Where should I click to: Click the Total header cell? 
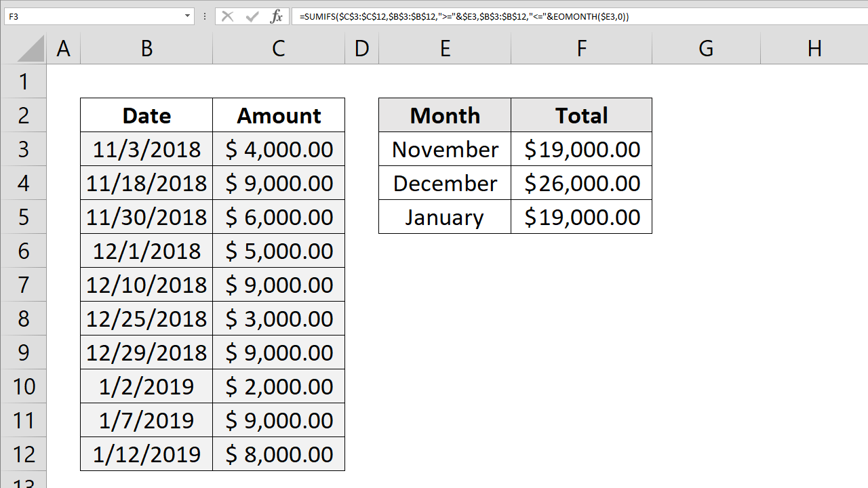point(581,115)
